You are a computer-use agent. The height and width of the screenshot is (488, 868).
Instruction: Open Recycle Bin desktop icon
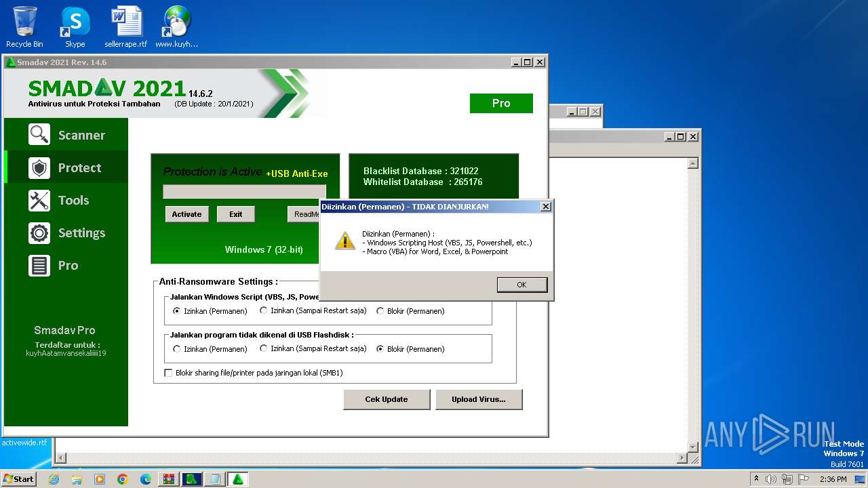[x=24, y=27]
